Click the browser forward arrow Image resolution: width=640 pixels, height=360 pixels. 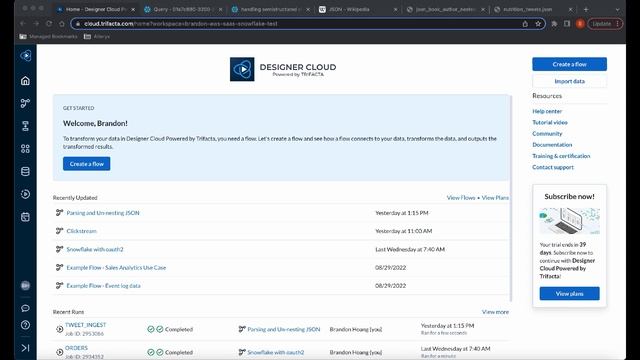(x=36, y=24)
